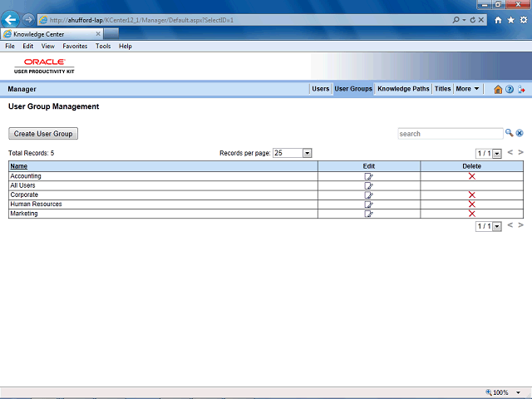Run search with magnifier icon
Screen dimensions: 532x399
click(x=509, y=133)
